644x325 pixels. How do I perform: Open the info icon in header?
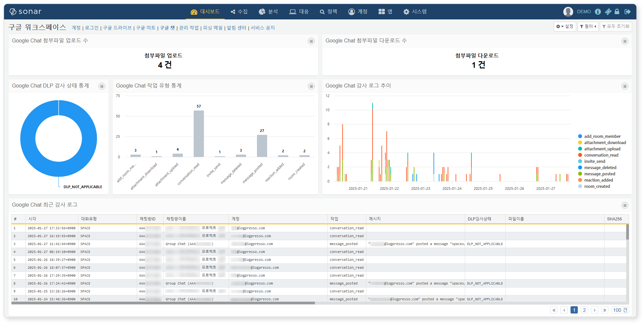coord(598,12)
